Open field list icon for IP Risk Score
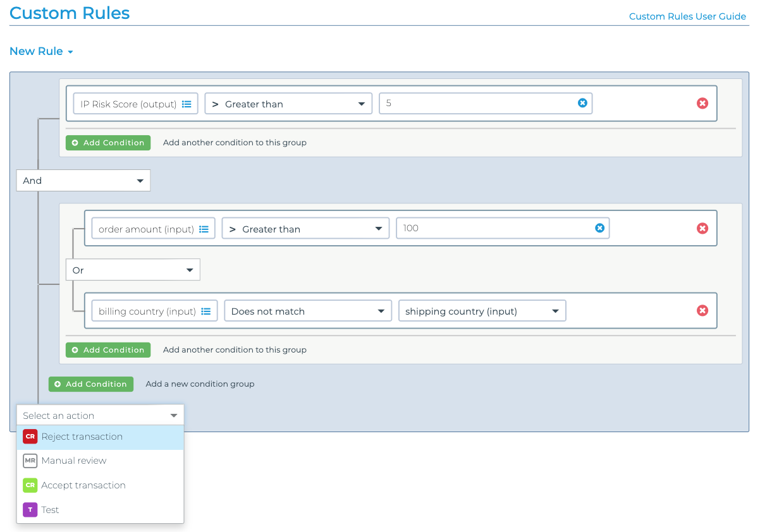760x532 pixels. coord(187,104)
